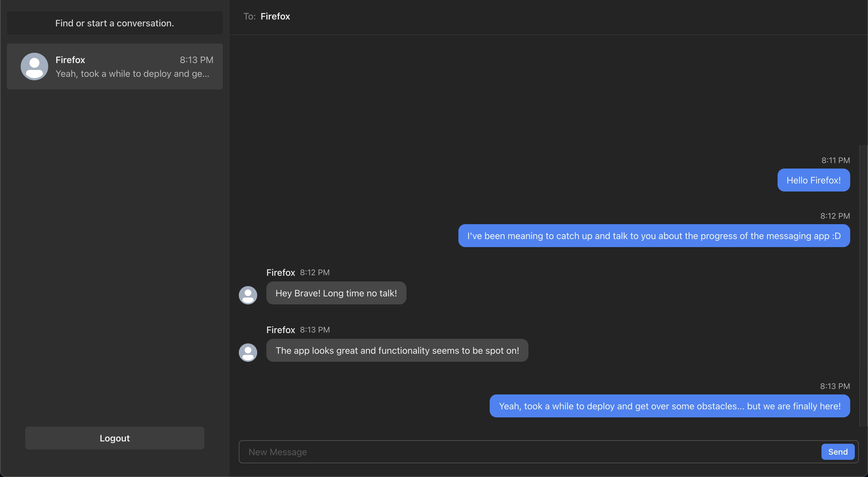Select the Firefox conversation in the sidebar
This screenshot has width=868, height=477.
tap(115, 66)
